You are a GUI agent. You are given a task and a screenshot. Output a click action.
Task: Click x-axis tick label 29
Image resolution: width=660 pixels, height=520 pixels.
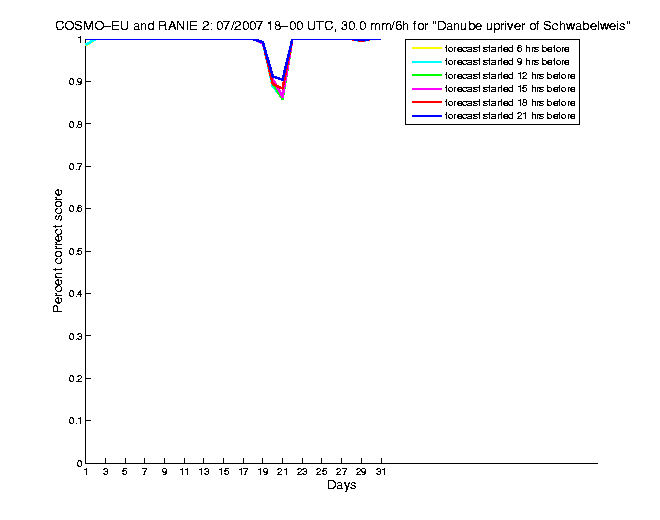coord(361,472)
